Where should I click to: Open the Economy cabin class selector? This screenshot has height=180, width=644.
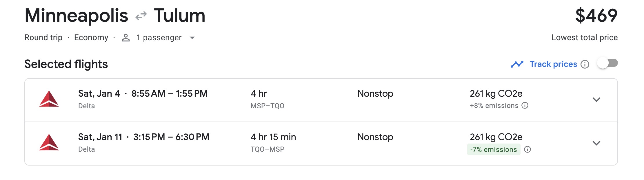coord(91,37)
